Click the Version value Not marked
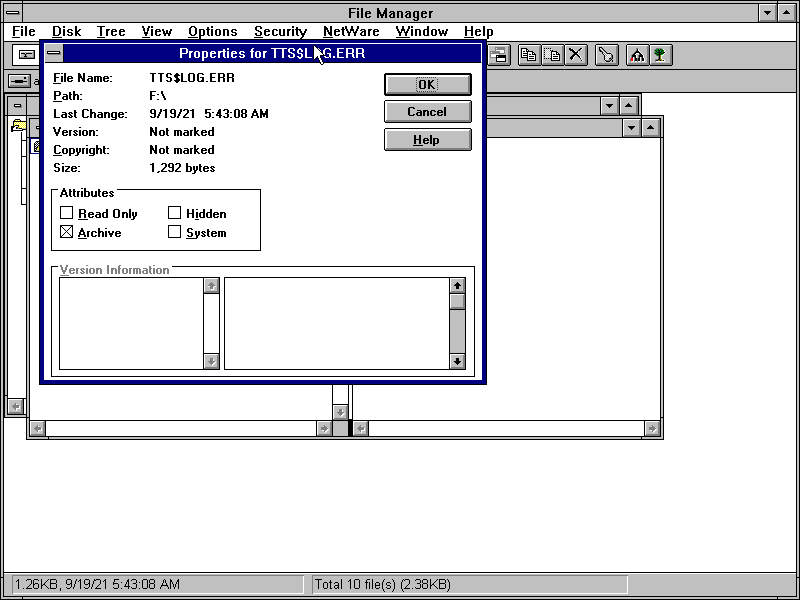Image resolution: width=800 pixels, height=600 pixels. click(182, 132)
